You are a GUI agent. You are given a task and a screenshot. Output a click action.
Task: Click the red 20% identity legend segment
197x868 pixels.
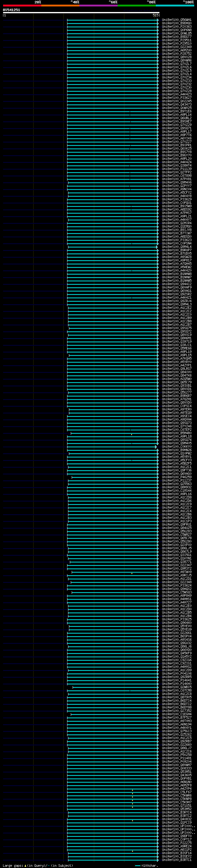[22, 6]
